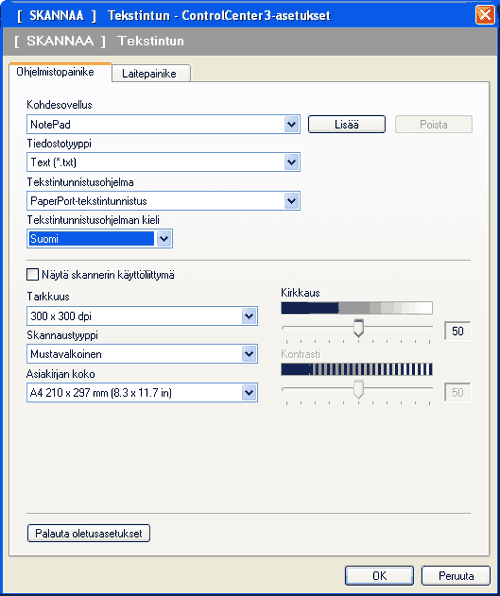The image size is (500, 596).
Task: Click the Kirkkaus value field showing 50
Action: 457,331
